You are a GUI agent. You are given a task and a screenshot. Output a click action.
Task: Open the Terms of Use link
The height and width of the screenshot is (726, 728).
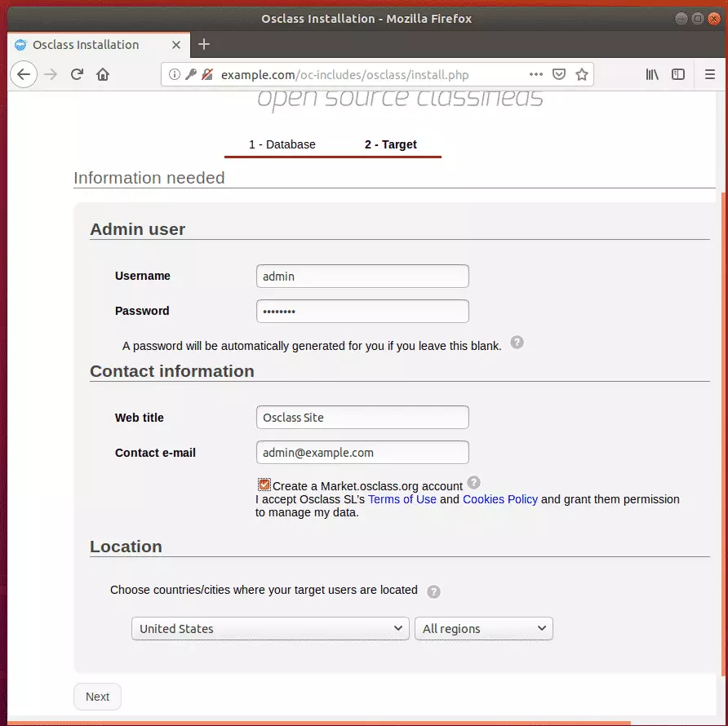click(402, 499)
